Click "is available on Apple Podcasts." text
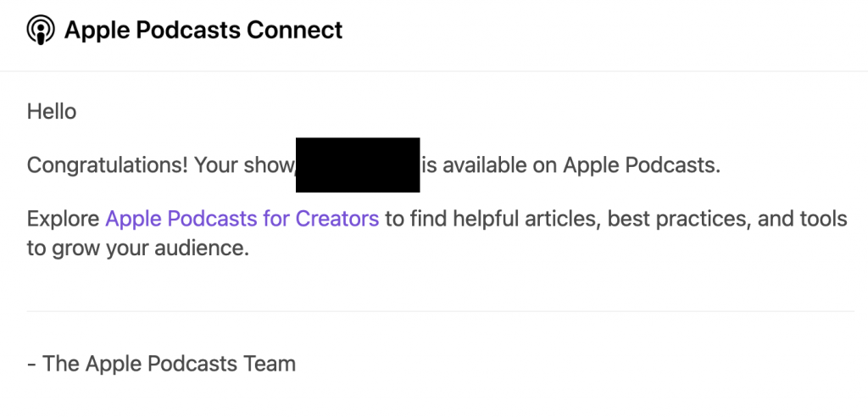The image size is (868, 418). tap(571, 165)
